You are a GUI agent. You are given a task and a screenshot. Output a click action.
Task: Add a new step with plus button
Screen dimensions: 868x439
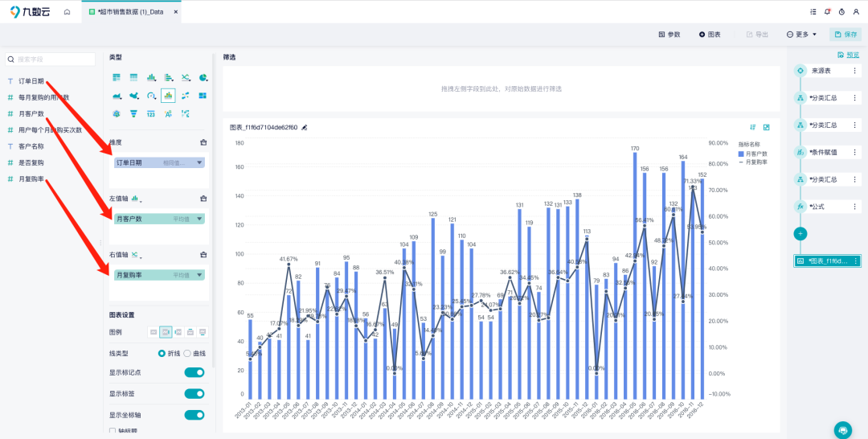(800, 234)
